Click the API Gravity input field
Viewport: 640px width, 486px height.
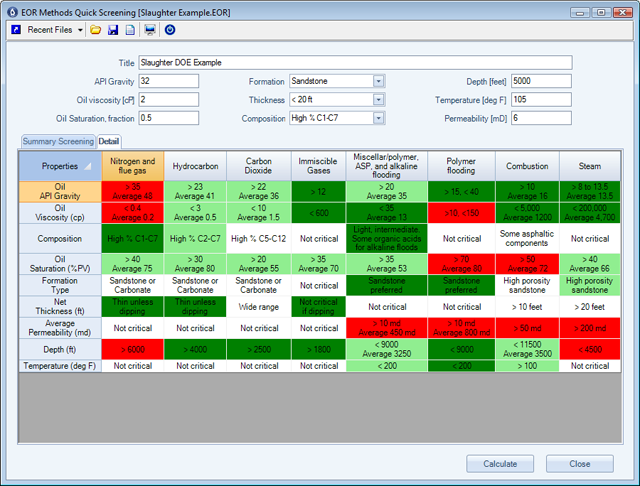[x=169, y=81]
